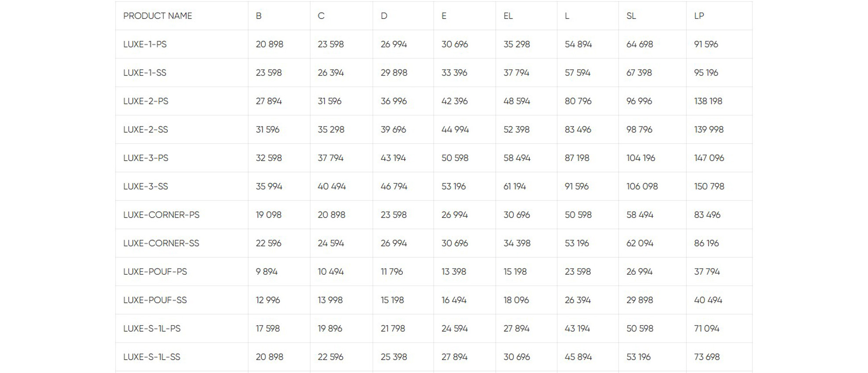Image resolution: width=868 pixels, height=373 pixels.
Task: Click the 19 098 cell for LUXE-CORNER-PS
Action: [268, 215]
